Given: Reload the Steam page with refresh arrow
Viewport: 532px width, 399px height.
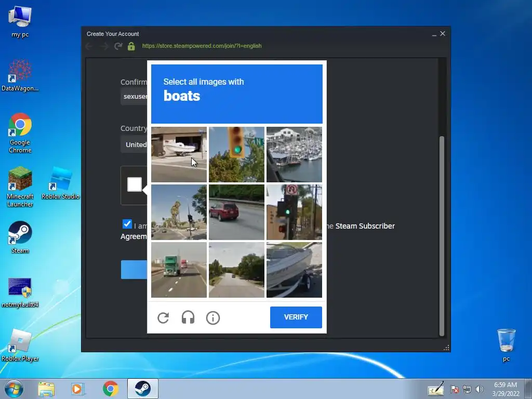Looking at the screenshot, I should 118,46.
